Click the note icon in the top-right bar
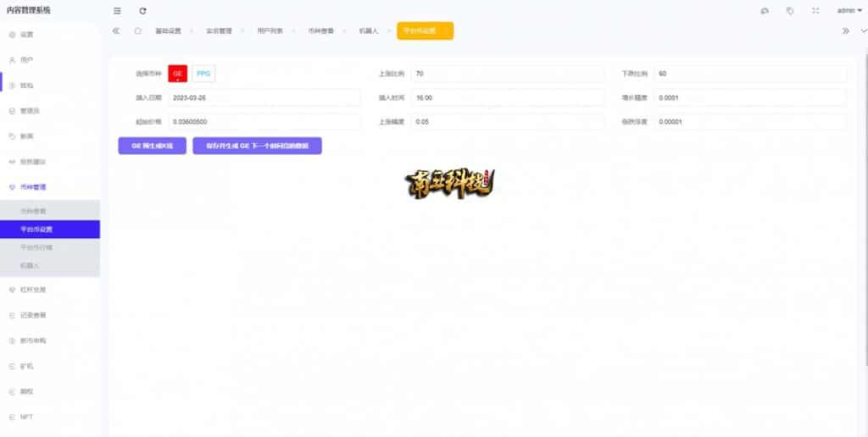868x437 pixels. click(790, 10)
